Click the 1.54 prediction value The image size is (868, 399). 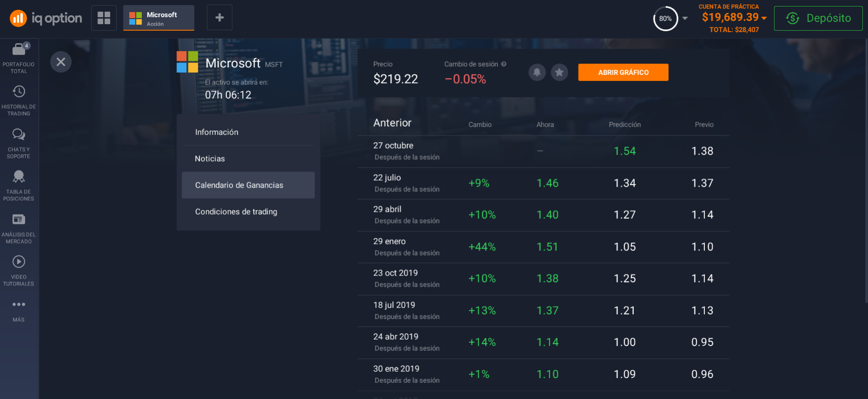625,151
